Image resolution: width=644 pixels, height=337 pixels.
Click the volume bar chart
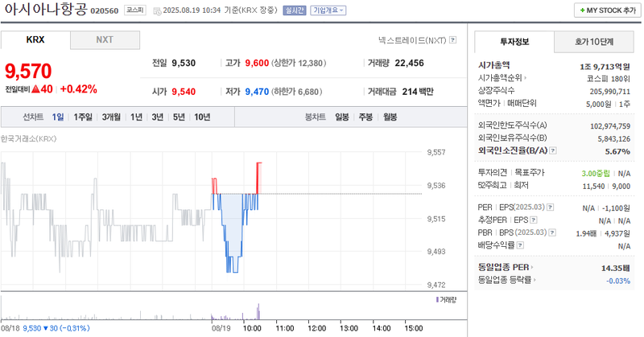(x=212, y=307)
